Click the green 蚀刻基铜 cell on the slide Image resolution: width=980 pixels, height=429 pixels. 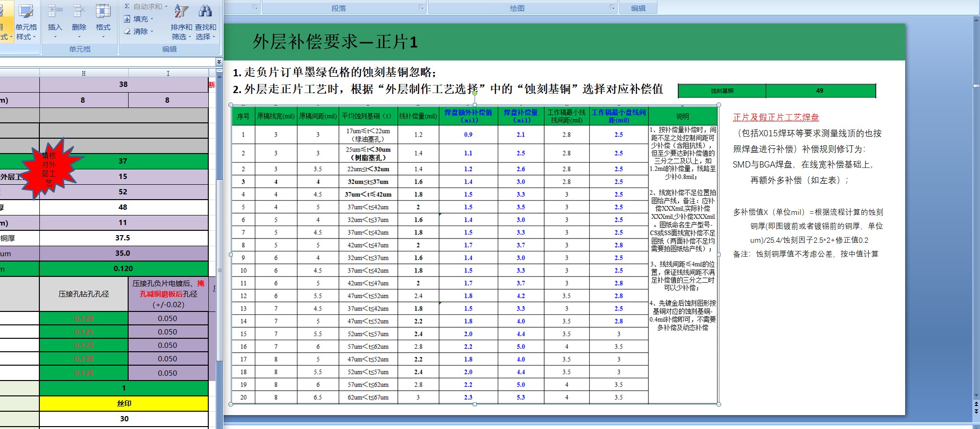[722, 91]
